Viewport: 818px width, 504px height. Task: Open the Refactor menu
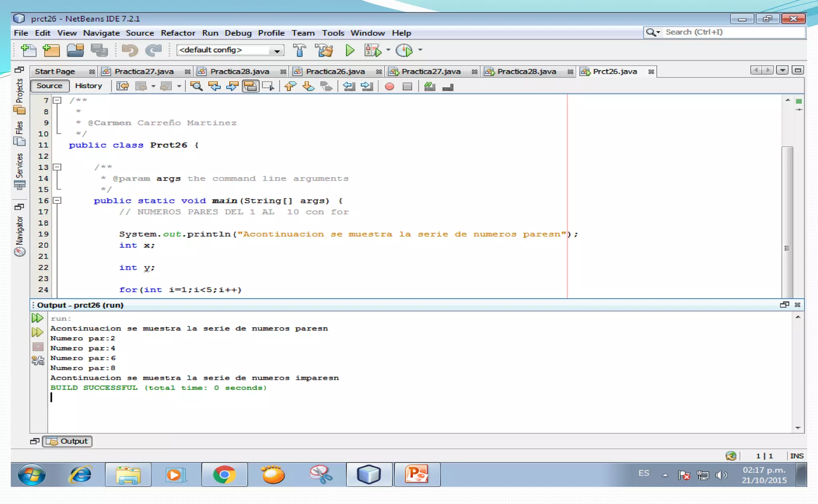pyautogui.click(x=178, y=33)
